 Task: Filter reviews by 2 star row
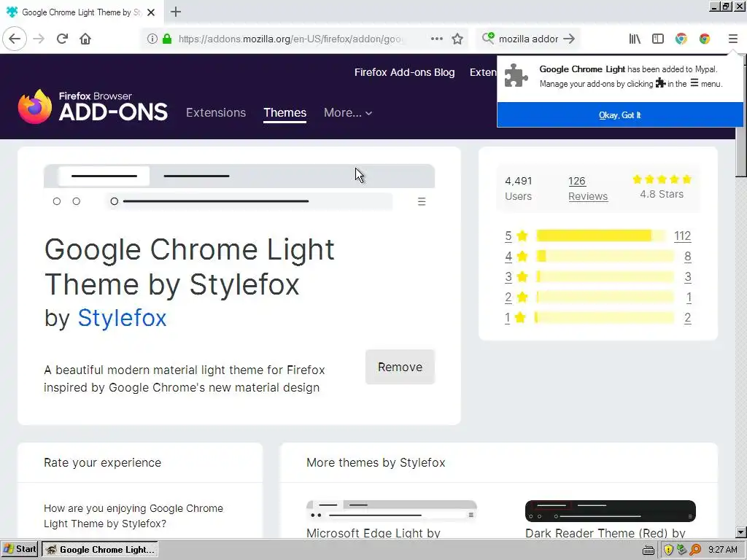point(598,297)
